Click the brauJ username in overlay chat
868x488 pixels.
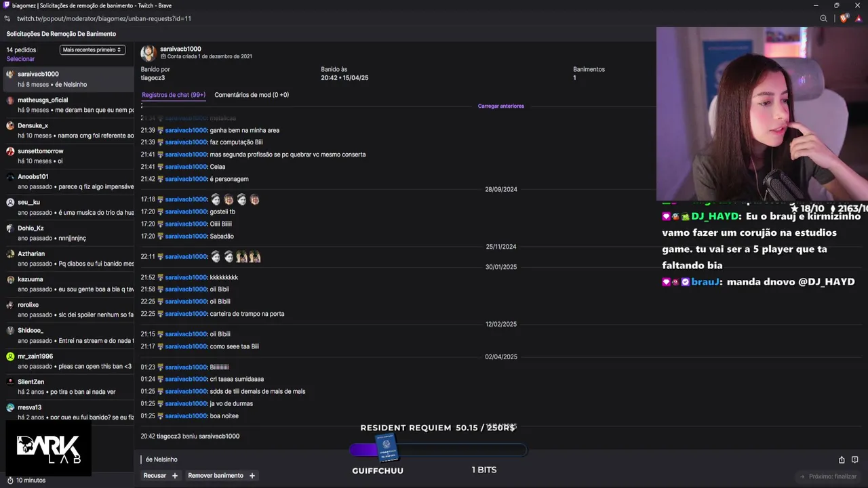click(x=706, y=282)
